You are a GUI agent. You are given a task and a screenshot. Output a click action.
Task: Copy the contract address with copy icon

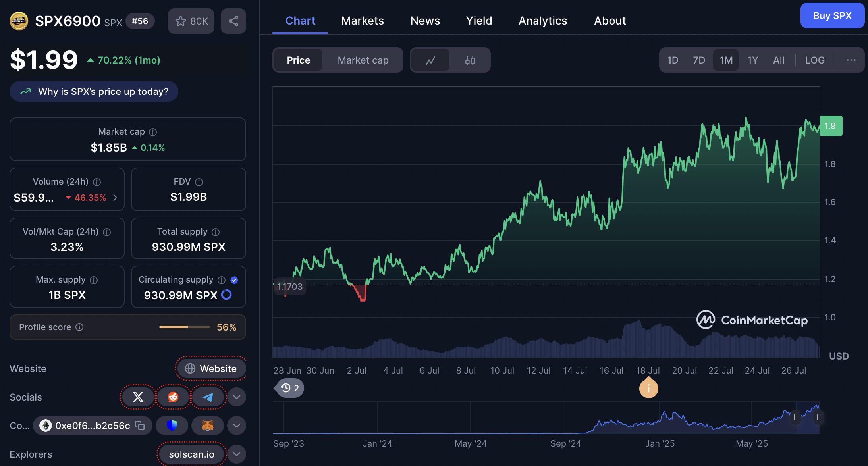click(x=140, y=426)
